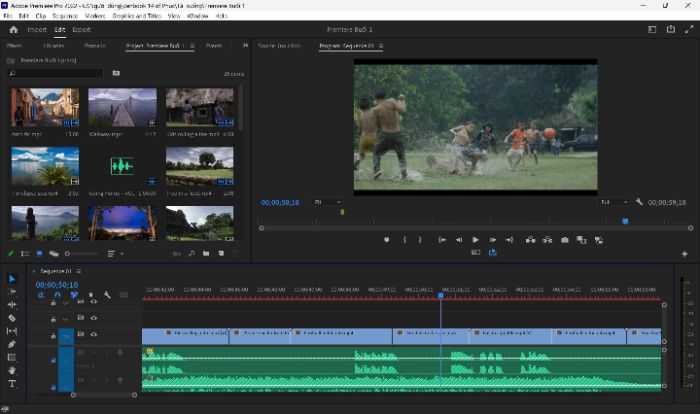Switch Project panel to list view
Screen dimensions: 700x414
pos(25,254)
